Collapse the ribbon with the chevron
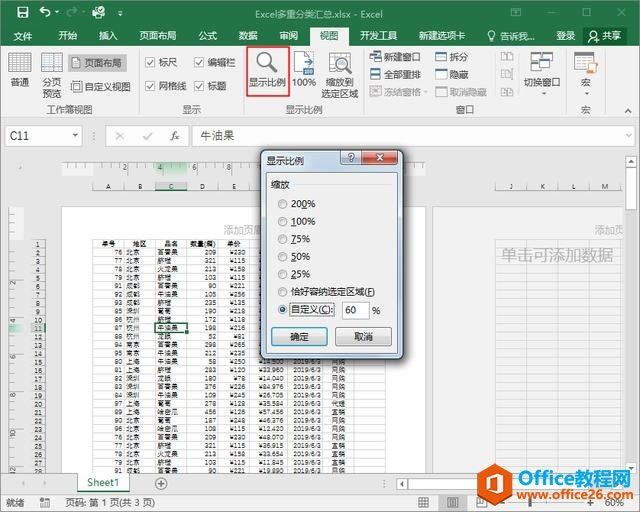Viewport: 640px width, 512px height. (628, 111)
